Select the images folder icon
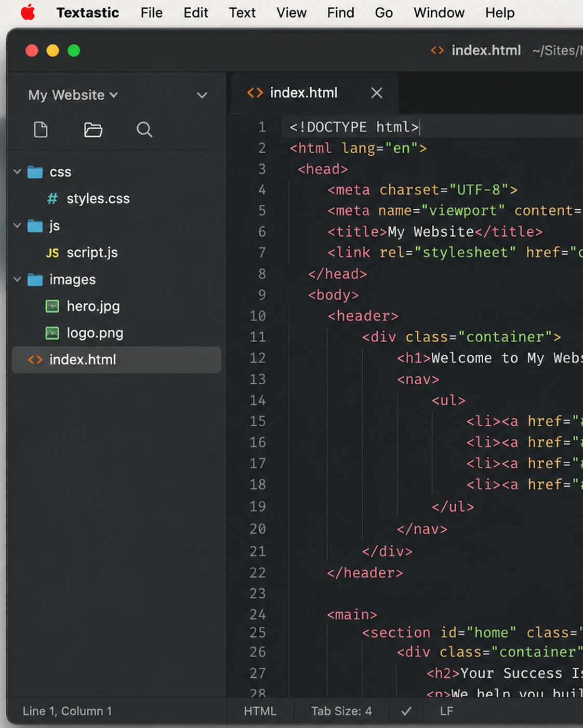The height and width of the screenshot is (728, 583). [x=35, y=279]
